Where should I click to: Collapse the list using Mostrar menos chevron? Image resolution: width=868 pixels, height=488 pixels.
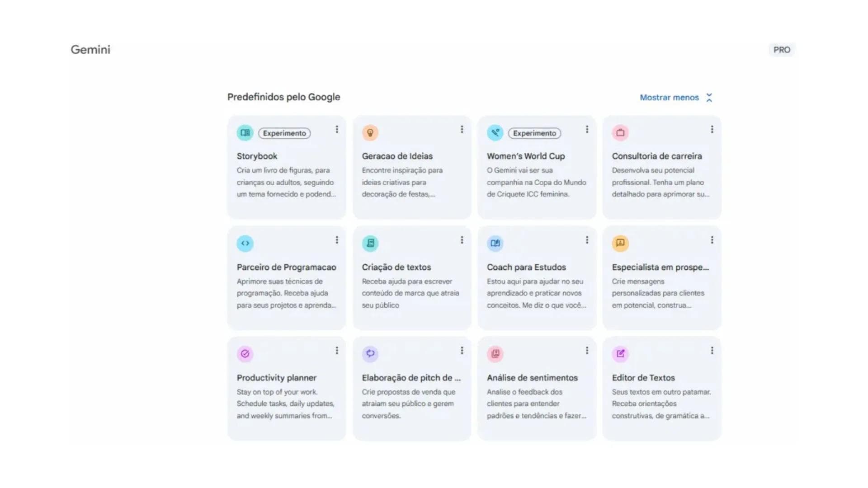pyautogui.click(x=709, y=97)
